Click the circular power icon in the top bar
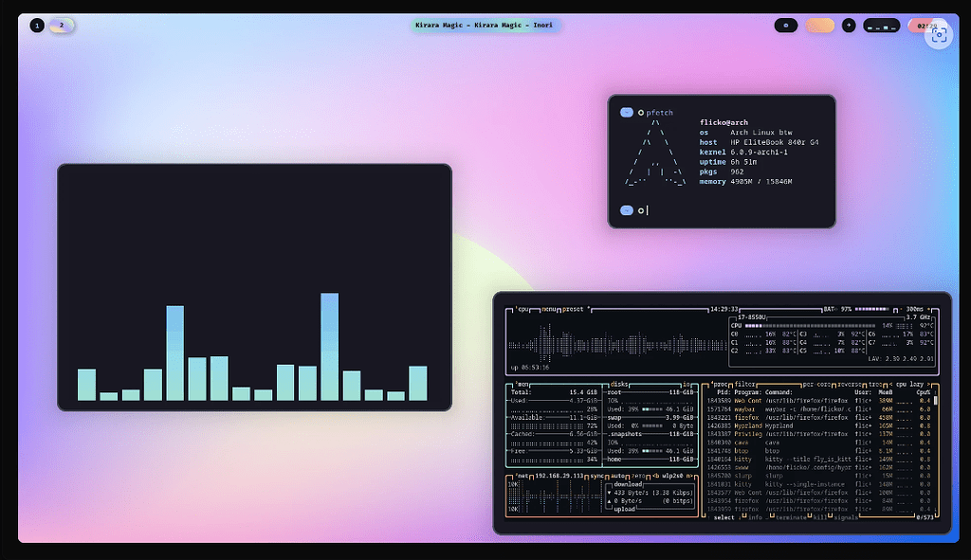Screen dimensions: 971x560 coord(786,25)
